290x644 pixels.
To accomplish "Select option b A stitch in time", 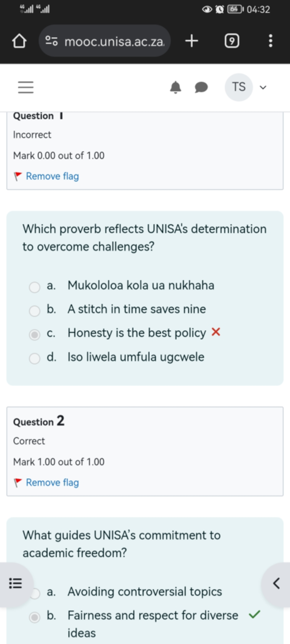I will 35,311.
